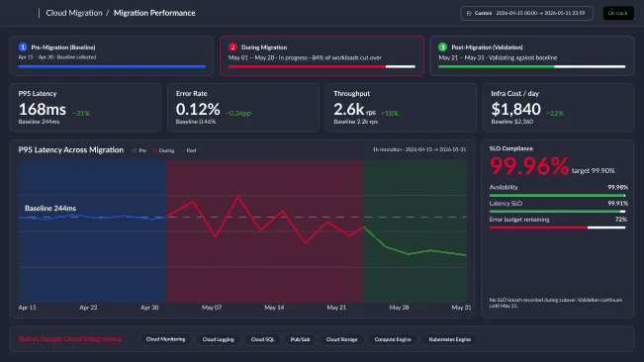Viewport: 644px width, 362px height.
Task: Click the red step 2 circle icon
Action: point(232,47)
